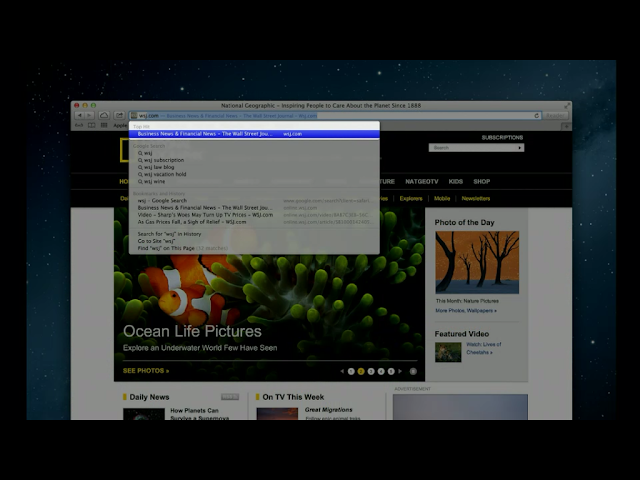Open Top Hit Business News & Financial News
640x480 pixels.
254,134
